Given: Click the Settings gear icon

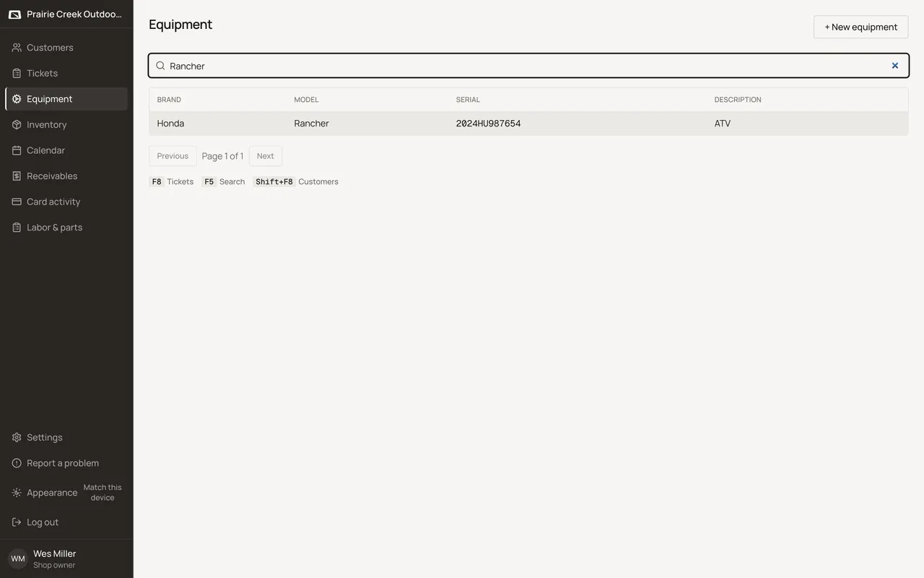Looking at the screenshot, I should click(17, 437).
